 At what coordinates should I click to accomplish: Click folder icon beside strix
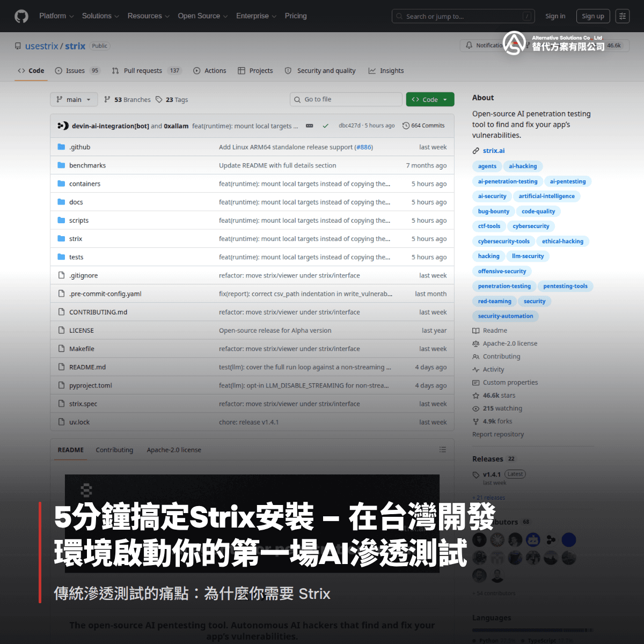(x=61, y=238)
